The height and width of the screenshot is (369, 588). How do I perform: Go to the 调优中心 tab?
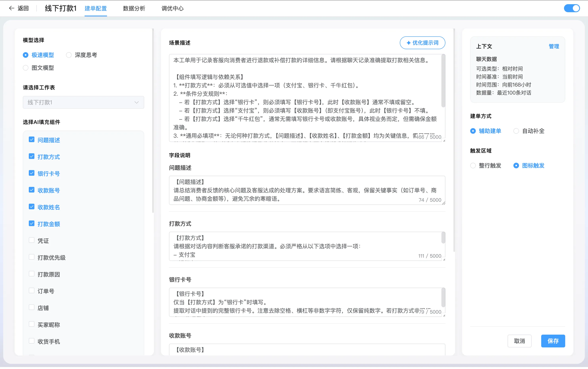(x=172, y=9)
